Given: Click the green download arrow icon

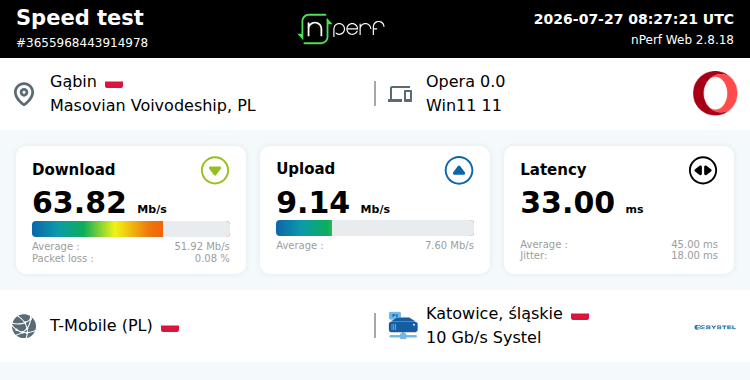Looking at the screenshot, I should (x=215, y=170).
